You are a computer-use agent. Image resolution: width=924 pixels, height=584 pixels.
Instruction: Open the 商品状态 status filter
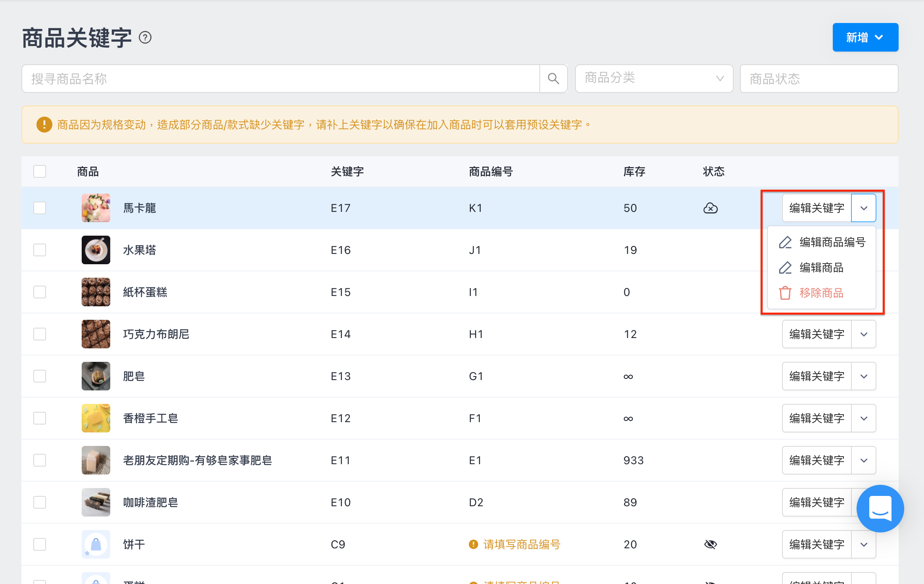click(819, 79)
